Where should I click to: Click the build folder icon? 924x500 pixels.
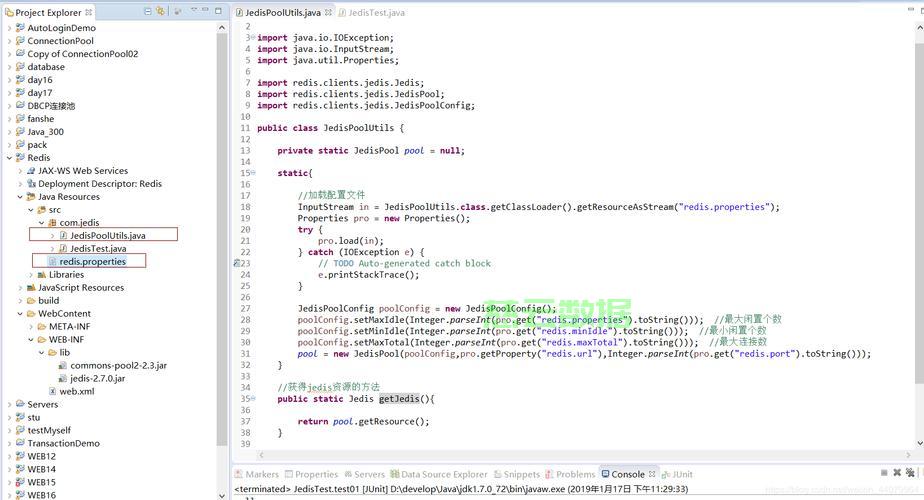[x=31, y=300]
